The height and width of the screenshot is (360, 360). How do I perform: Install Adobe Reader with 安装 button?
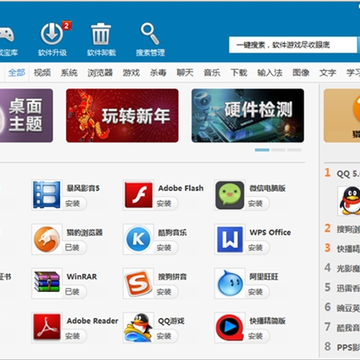point(74,336)
